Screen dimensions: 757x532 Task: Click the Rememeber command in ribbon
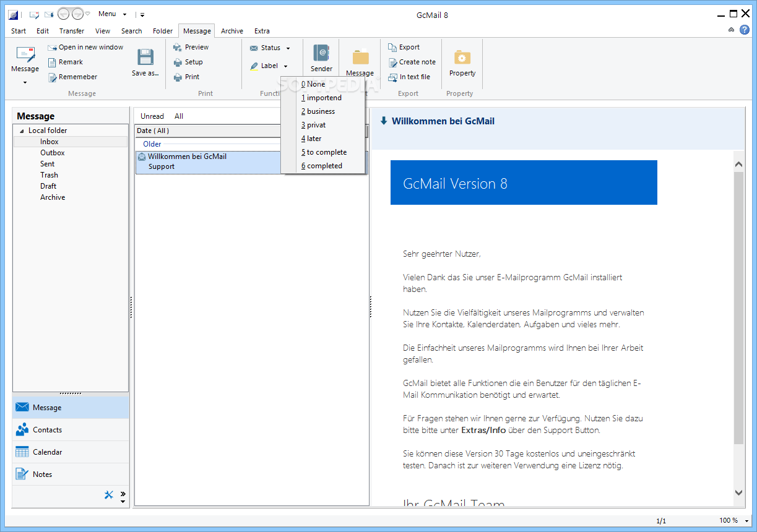72,77
